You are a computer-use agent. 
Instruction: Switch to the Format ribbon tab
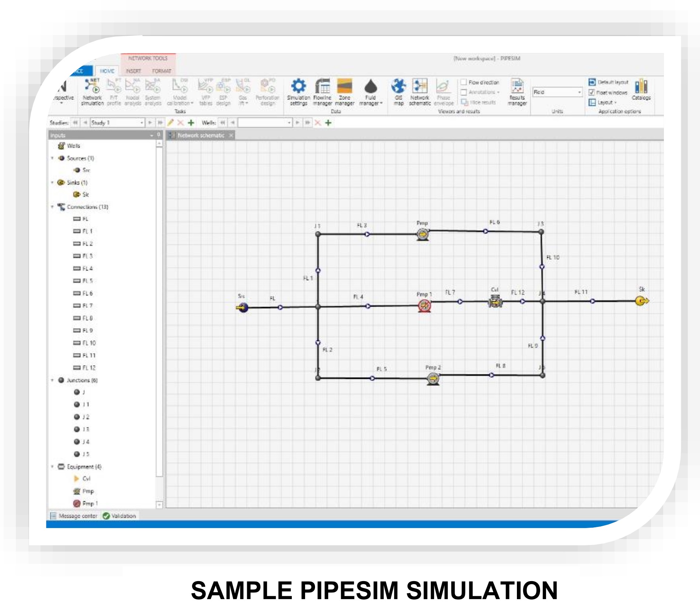tap(161, 71)
